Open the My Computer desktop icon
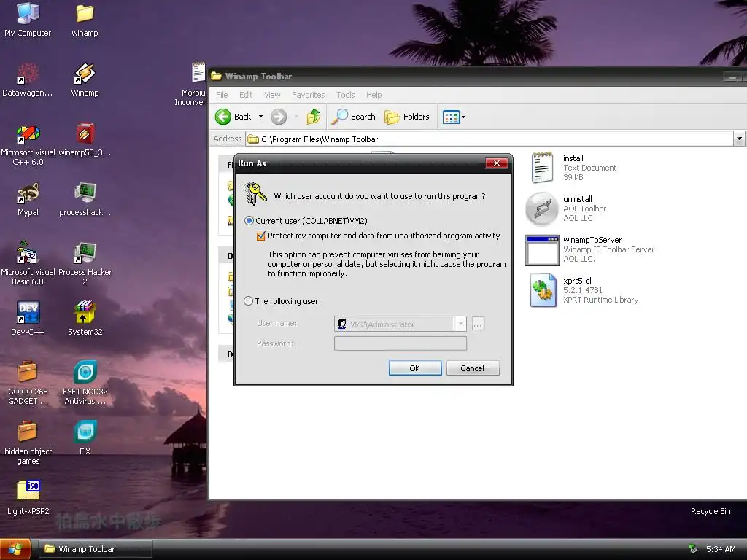The width and height of the screenshot is (747, 560). pyautogui.click(x=28, y=20)
